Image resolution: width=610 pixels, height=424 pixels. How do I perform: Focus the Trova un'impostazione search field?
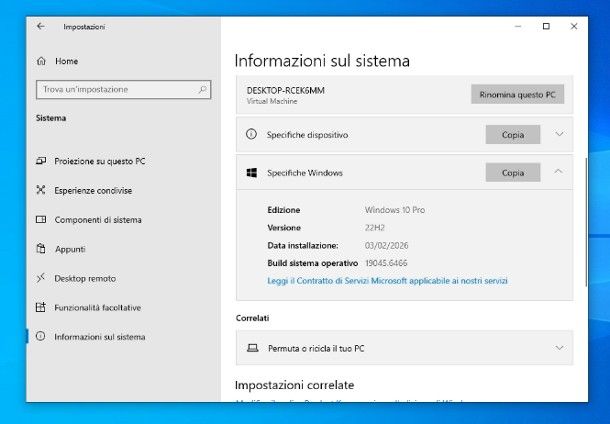click(x=123, y=89)
